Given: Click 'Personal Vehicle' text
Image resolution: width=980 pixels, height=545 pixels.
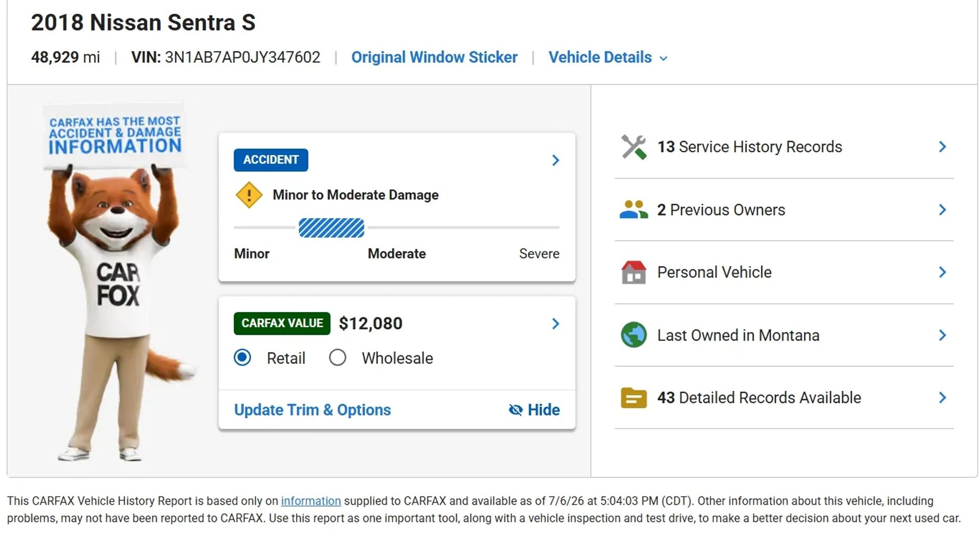Looking at the screenshot, I should click(x=715, y=272).
